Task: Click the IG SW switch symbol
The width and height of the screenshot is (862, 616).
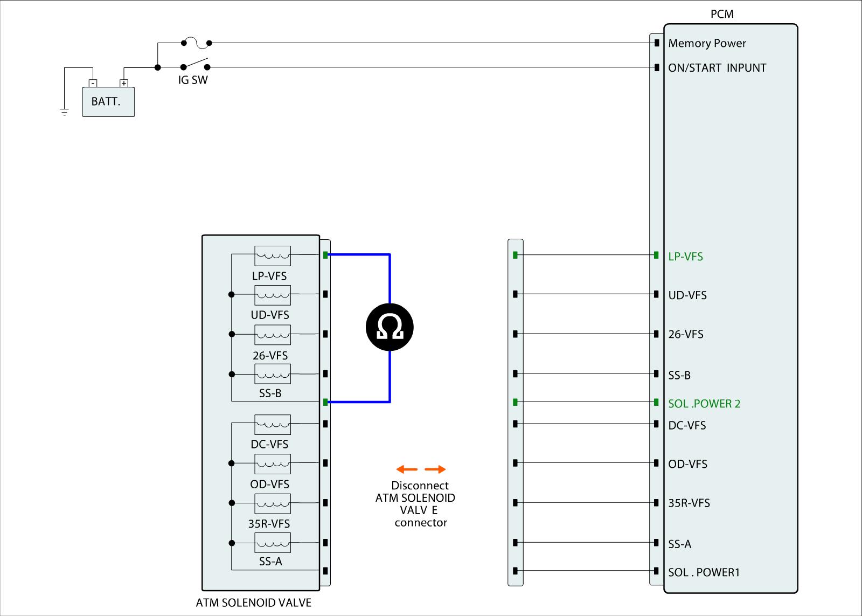Action: point(194,65)
